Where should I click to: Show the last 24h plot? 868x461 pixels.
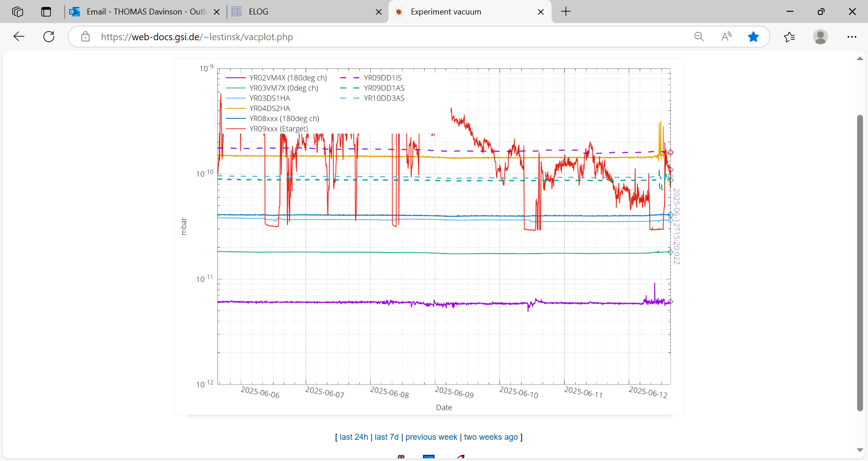(x=354, y=437)
